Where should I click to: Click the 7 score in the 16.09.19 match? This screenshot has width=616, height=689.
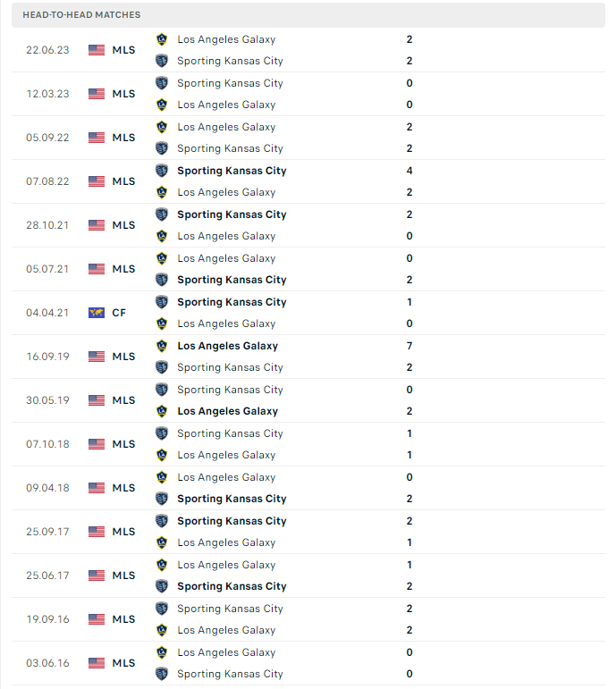pos(409,346)
